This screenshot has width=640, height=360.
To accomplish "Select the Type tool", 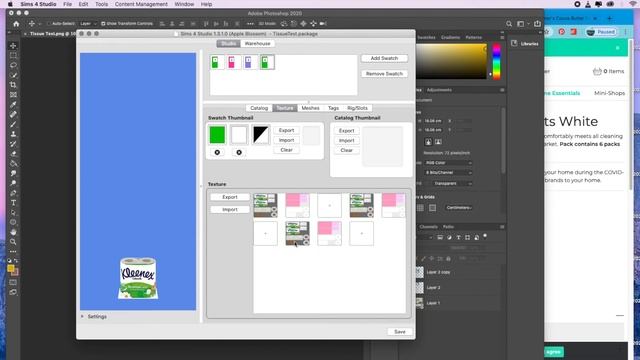I will click(x=13, y=202).
